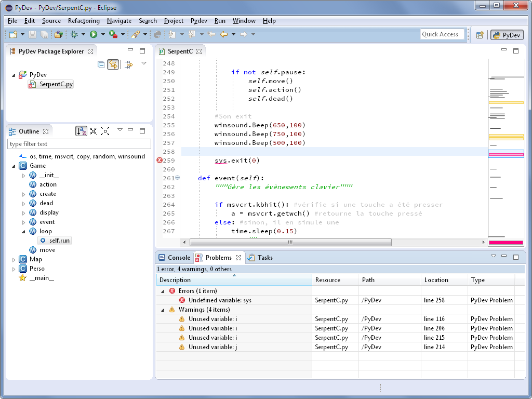The height and width of the screenshot is (399, 532).
Task: Sort problems by Type column header
Action: tap(491, 280)
